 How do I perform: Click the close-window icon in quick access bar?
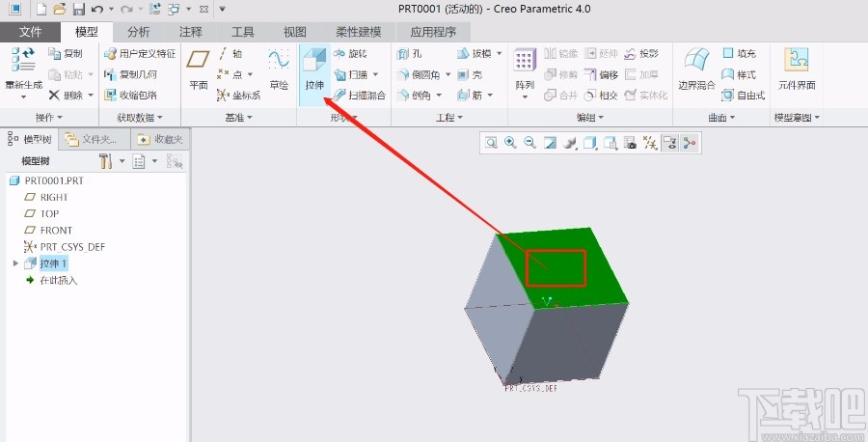pos(203,10)
